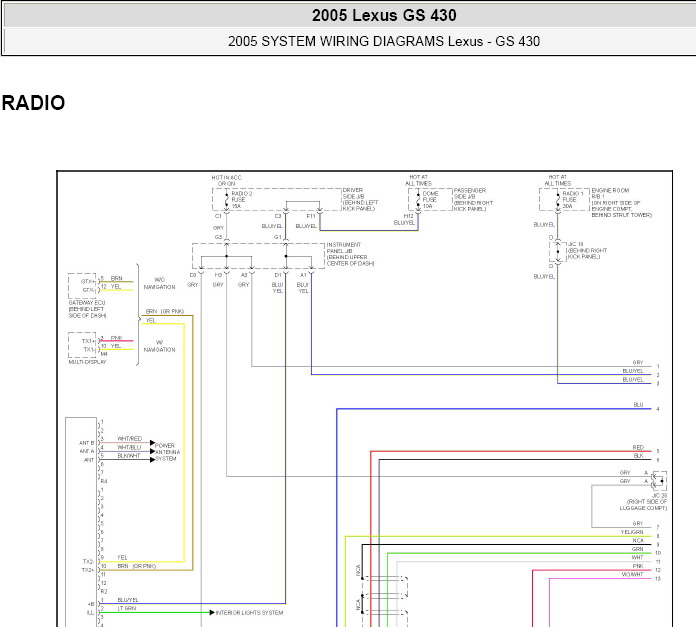Click the 'ANT A' terminal label
696x627 pixels.
[87, 451]
